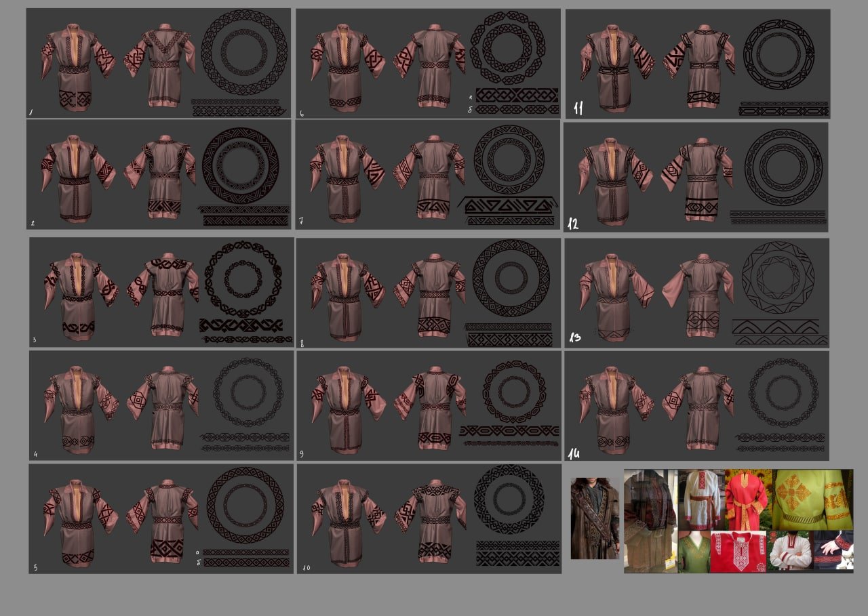Click the star-shaped ring ornament in variant 13
The width and height of the screenshot is (868, 616).
(777, 276)
